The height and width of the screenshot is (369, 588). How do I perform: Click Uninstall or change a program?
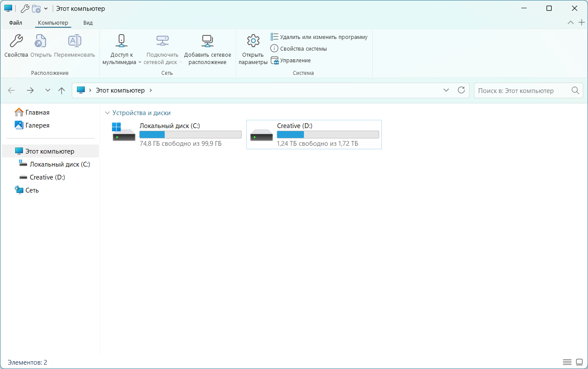point(319,37)
